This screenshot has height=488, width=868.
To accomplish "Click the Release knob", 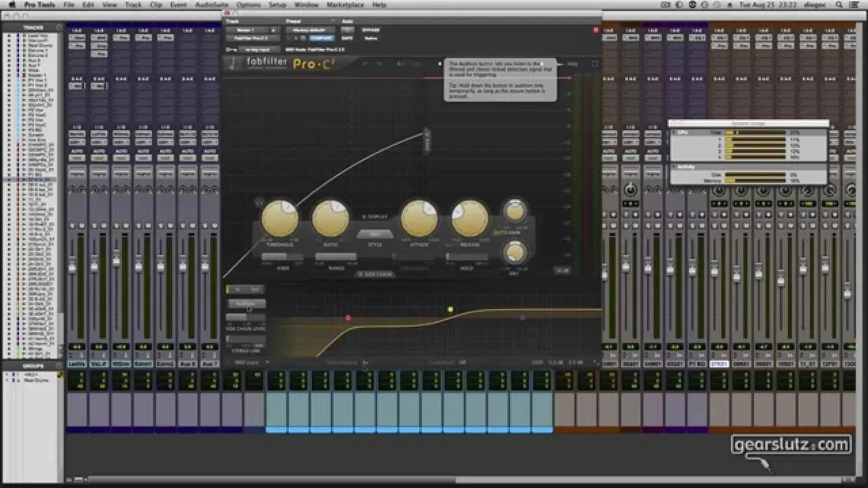I will tap(470, 219).
